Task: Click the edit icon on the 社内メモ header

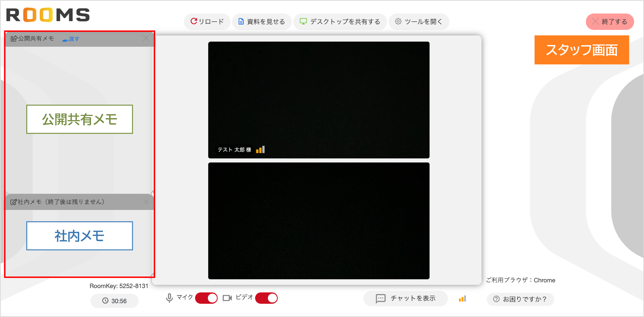Action: tap(14, 202)
